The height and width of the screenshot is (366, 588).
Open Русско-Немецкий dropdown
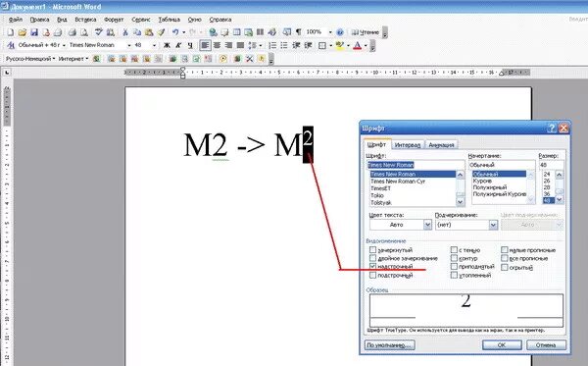point(30,59)
